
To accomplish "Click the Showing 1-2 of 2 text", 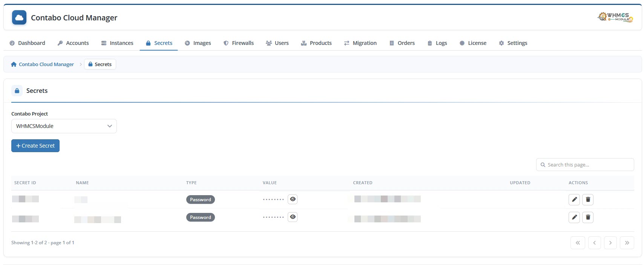I will [43, 242].
